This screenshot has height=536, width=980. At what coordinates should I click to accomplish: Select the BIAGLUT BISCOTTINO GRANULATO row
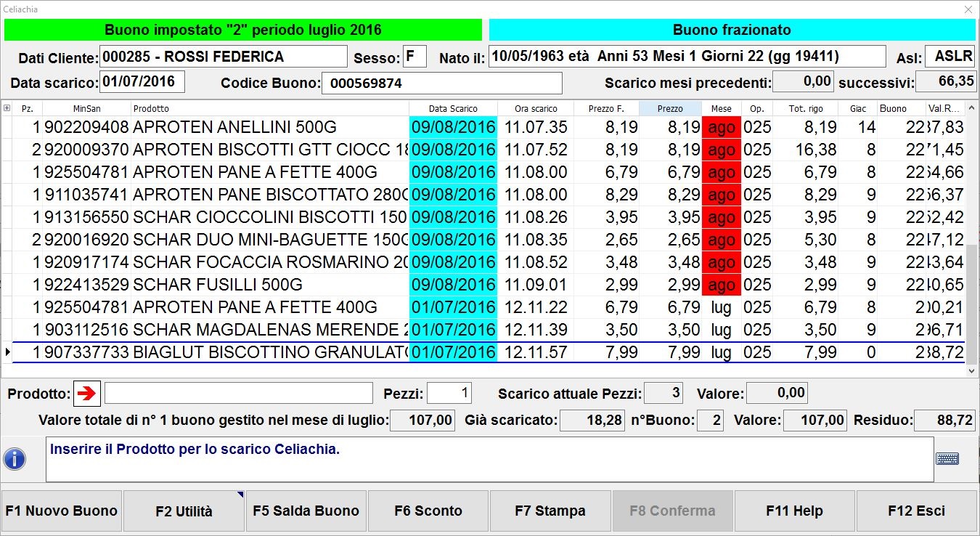tap(269, 353)
